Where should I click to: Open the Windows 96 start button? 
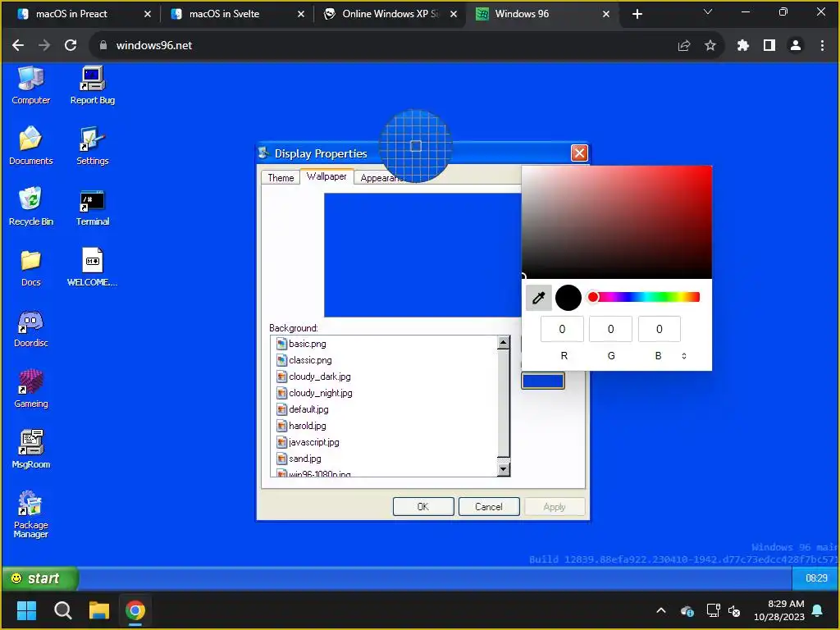click(39, 578)
